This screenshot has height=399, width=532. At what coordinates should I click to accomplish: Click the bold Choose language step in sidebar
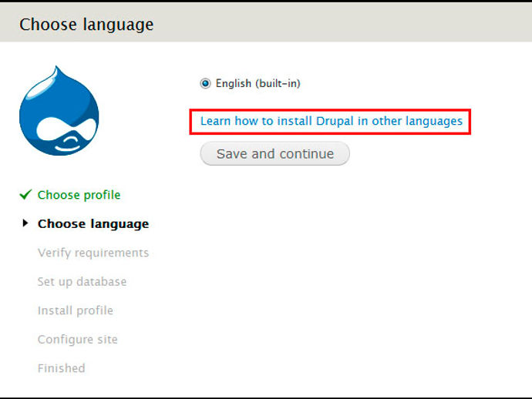(x=93, y=224)
